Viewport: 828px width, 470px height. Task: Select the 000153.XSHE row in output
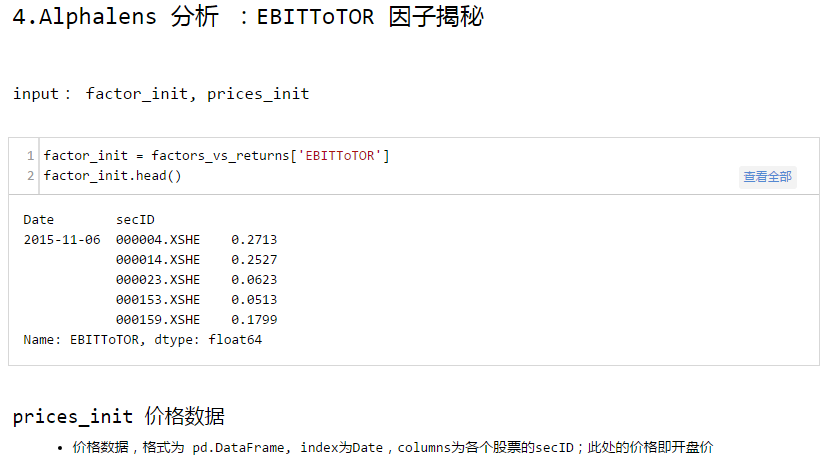point(158,300)
